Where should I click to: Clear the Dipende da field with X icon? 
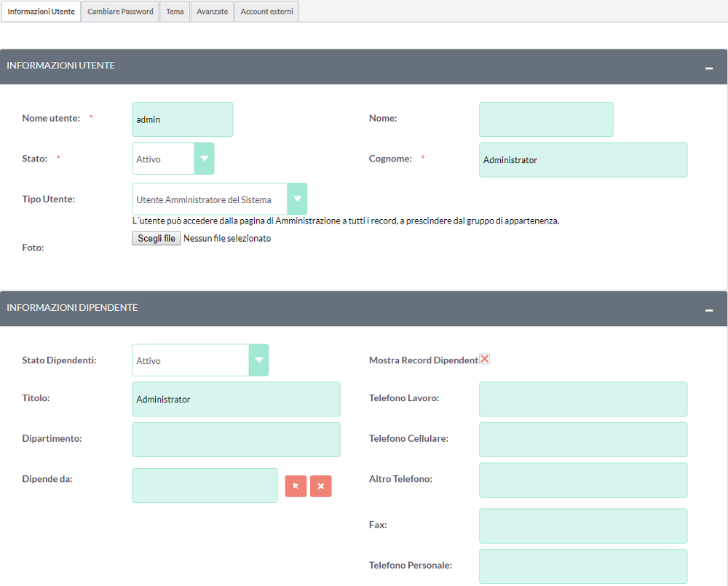coord(320,486)
